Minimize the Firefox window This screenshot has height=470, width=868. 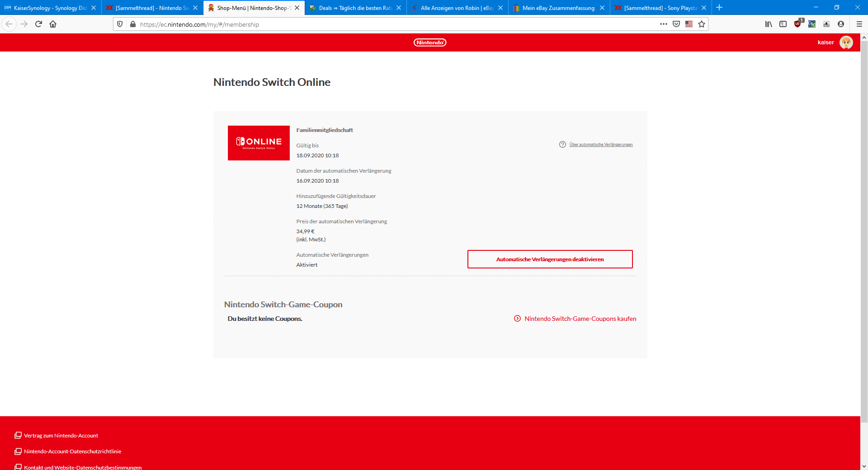[x=816, y=7]
